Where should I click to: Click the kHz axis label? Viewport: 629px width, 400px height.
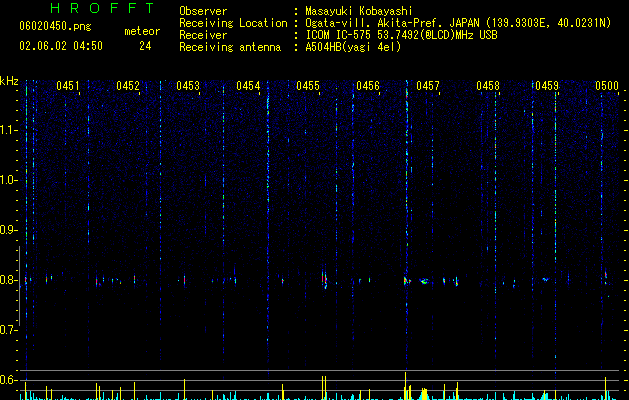[x=9, y=81]
